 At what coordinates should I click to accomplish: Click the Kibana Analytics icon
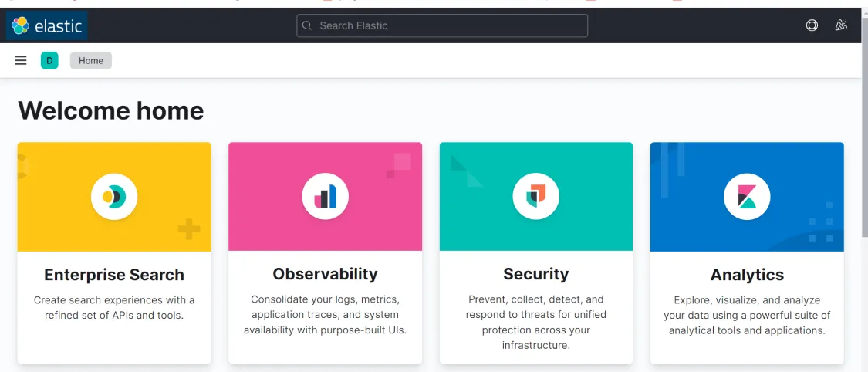coord(747,197)
